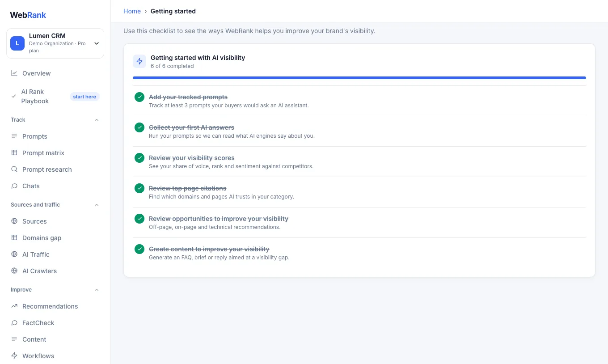Click the 'Getting started' breadcrumb text
Screen dimensions: 608x364
pyautogui.click(x=173, y=11)
